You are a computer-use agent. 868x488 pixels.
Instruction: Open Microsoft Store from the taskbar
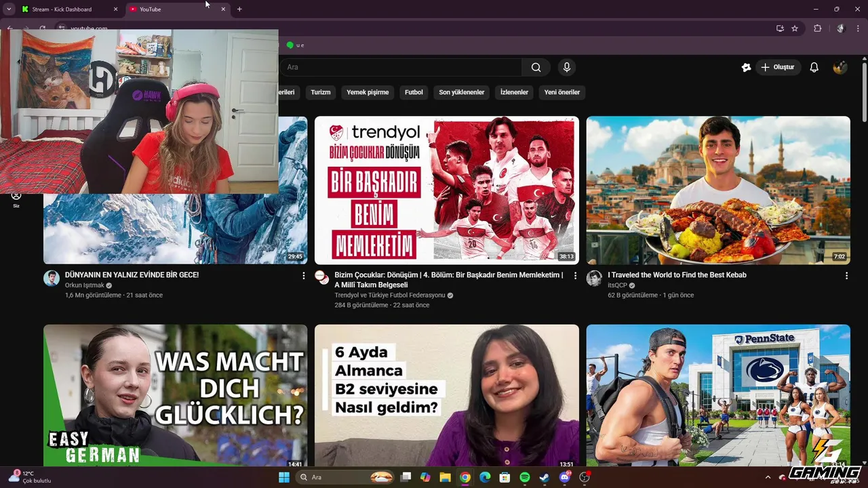[x=505, y=477]
